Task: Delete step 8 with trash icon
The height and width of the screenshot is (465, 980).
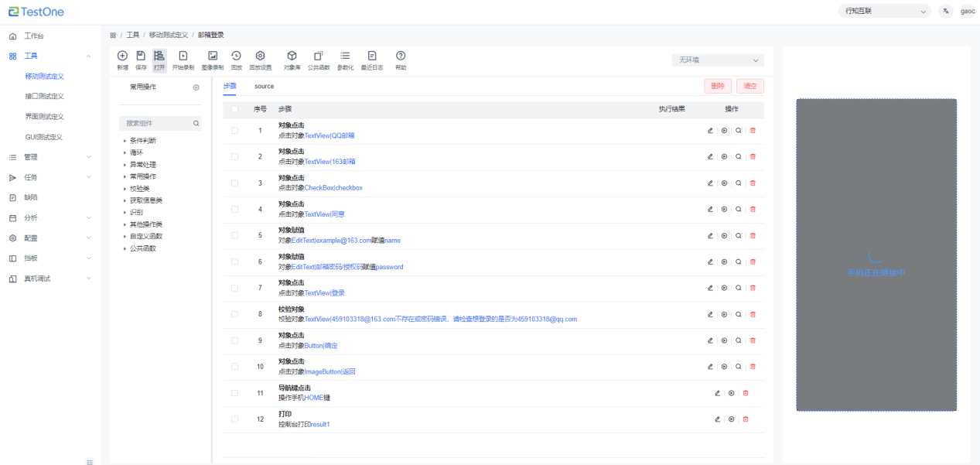Action: tap(753, 314)
